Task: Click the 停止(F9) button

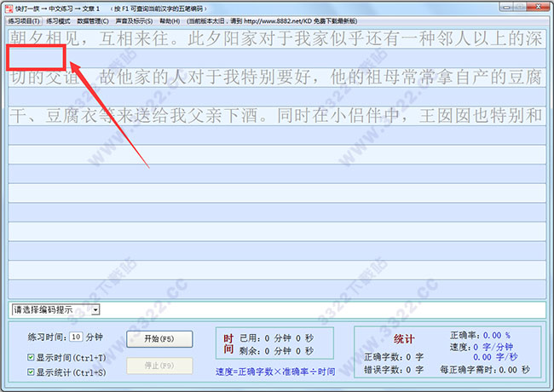Action: [x=159, y=366]
